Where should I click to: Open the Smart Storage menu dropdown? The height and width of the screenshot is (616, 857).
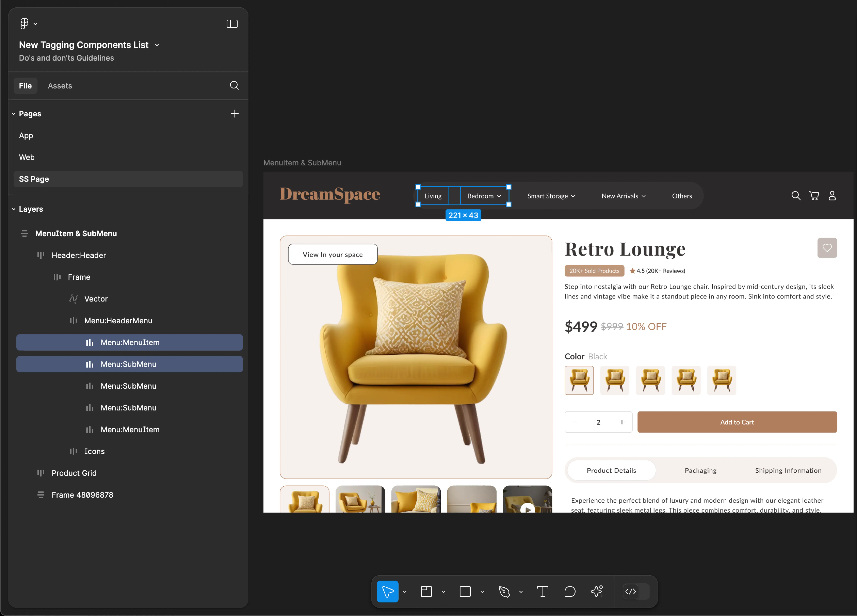click(x=551, y=196)
